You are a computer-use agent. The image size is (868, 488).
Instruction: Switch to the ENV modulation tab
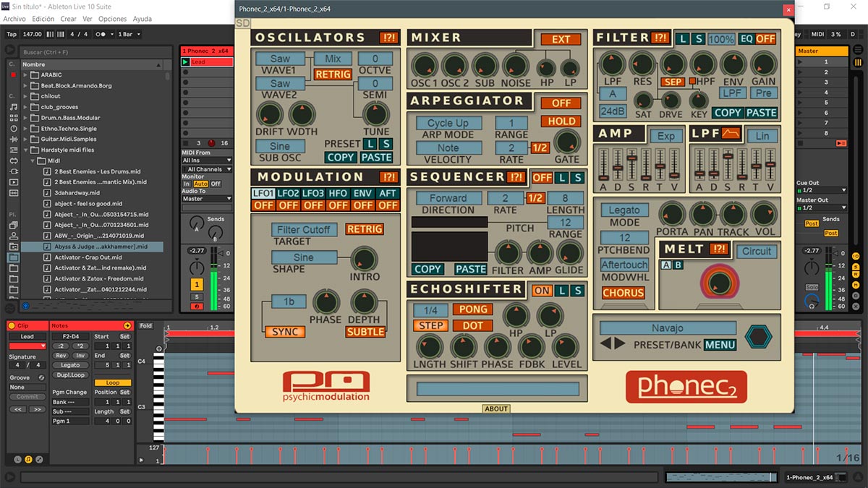point(362,194)
